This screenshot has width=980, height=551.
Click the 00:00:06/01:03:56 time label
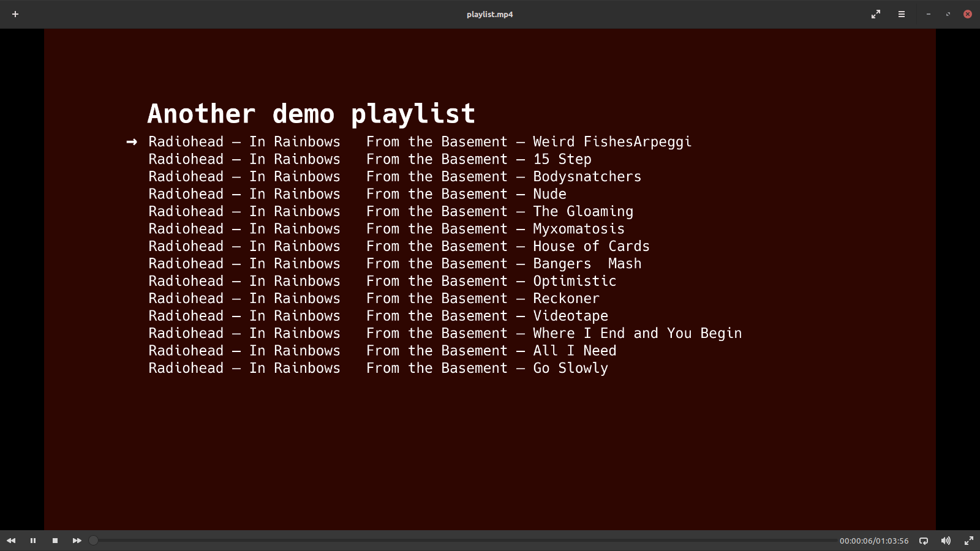(x=874, y=541)
